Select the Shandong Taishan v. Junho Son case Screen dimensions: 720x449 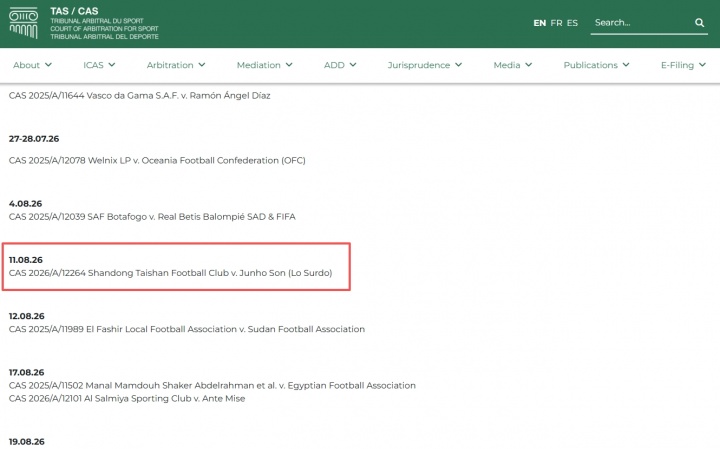click(x=170, y=273)
